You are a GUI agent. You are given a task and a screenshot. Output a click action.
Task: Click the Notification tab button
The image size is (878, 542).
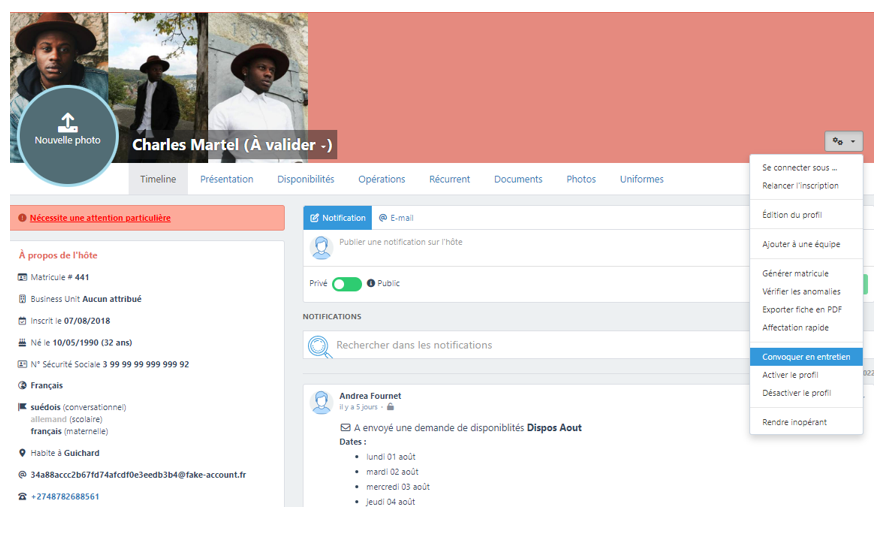(x=337, y=218)
